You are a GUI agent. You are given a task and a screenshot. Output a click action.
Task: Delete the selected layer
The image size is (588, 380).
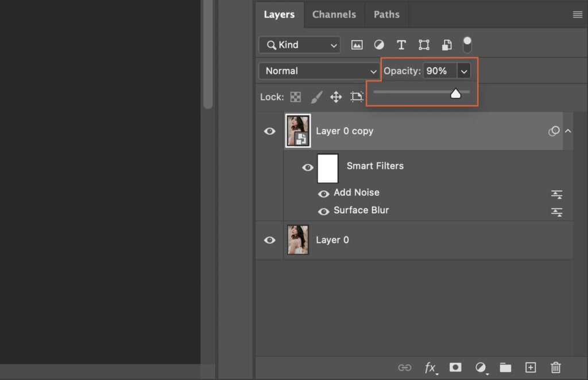point(555,367)
